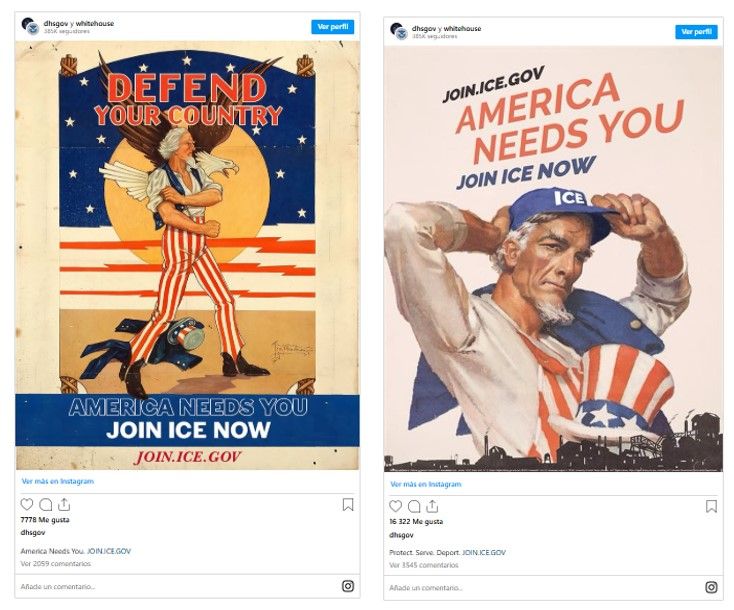
Task: Expand Ver 2059 comentarios on left post
Action: [56, 564]
